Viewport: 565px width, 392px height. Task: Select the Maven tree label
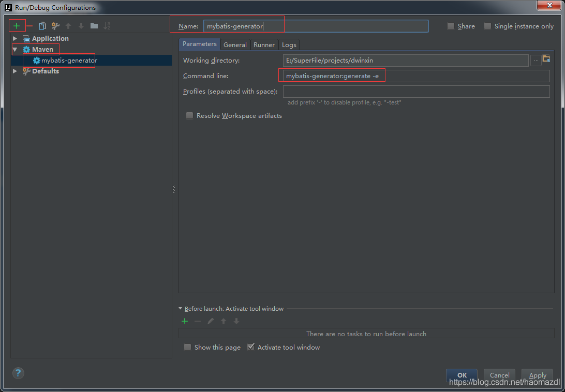click(42, 50)
